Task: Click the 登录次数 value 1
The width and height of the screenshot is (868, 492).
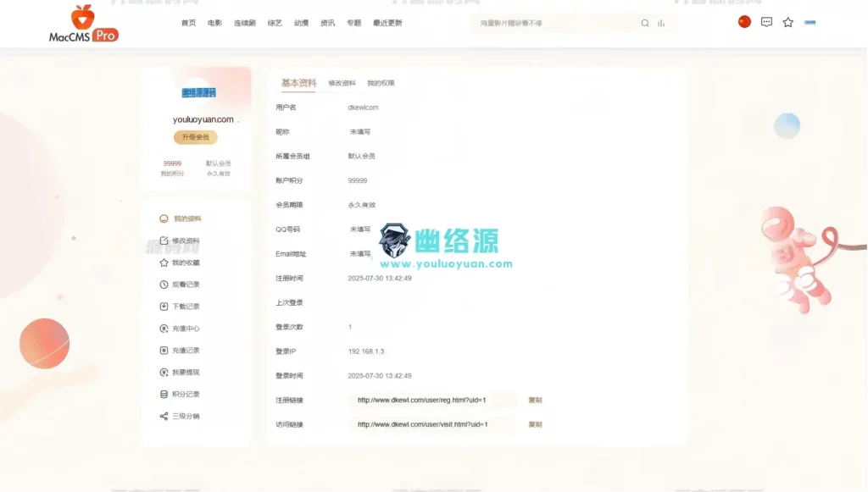Action: pos(350,327)
